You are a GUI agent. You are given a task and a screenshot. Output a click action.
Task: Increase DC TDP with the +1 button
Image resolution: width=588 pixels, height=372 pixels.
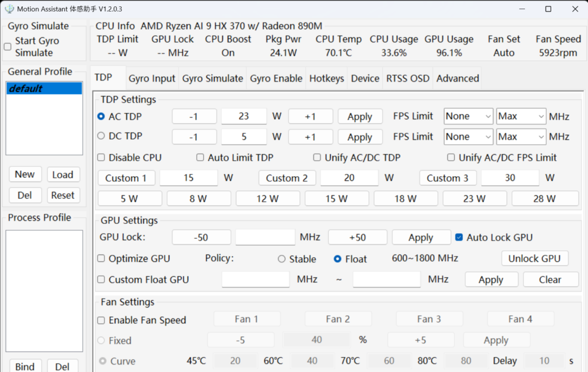311,137
